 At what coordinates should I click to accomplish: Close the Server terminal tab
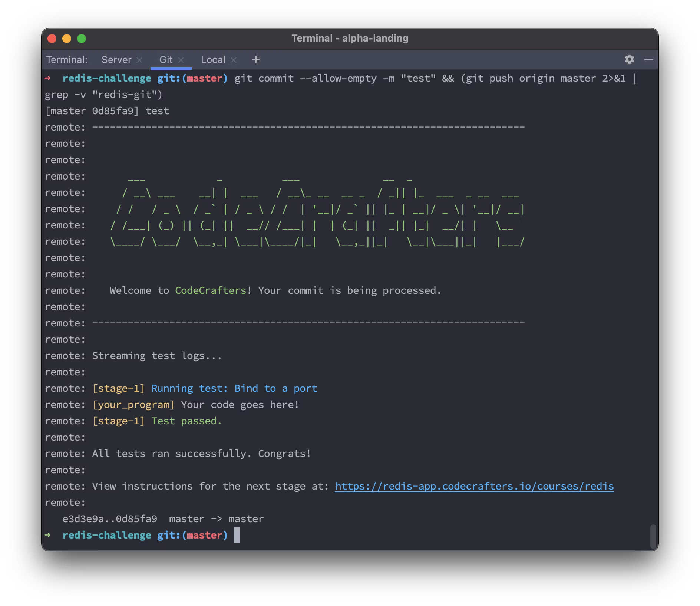pyautogui.click(x=139, y=60)
